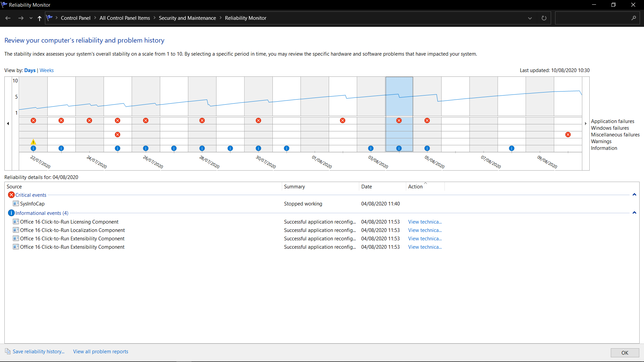
Task: Click the blue information icon for 03/08/2020
Action: click(371, 148)
